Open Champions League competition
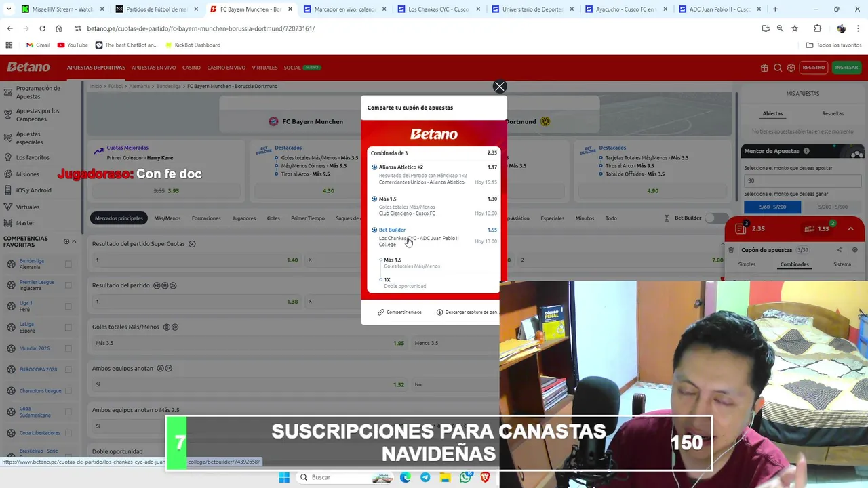Viewport: 868px width, 488px height. pyautogui.click(x=40, y=391)
